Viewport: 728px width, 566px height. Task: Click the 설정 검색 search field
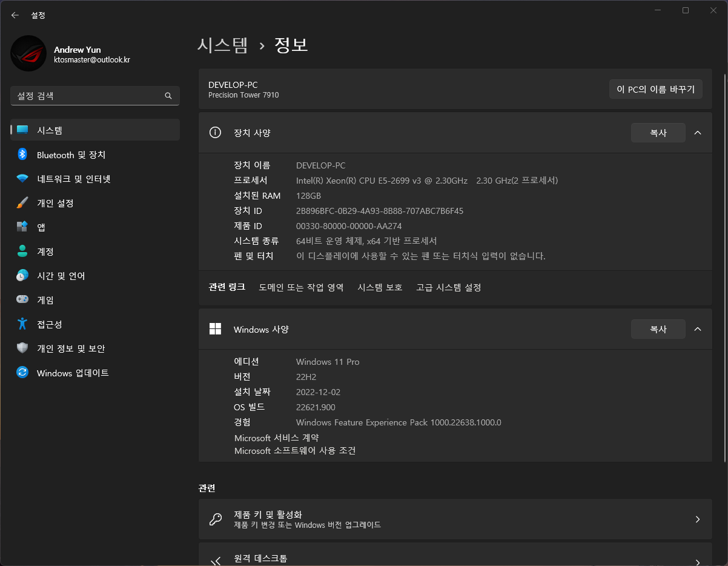point(95,96)
